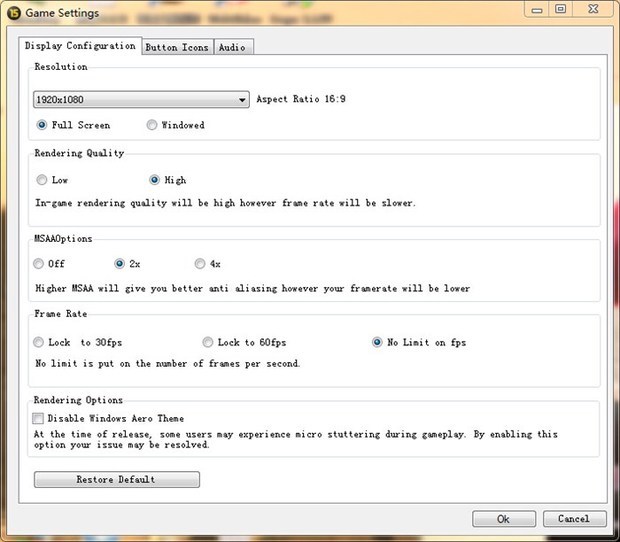Confirm settings with the Ok button
The height and width of the screenshot is (542, 620).
tap(503, 519)
